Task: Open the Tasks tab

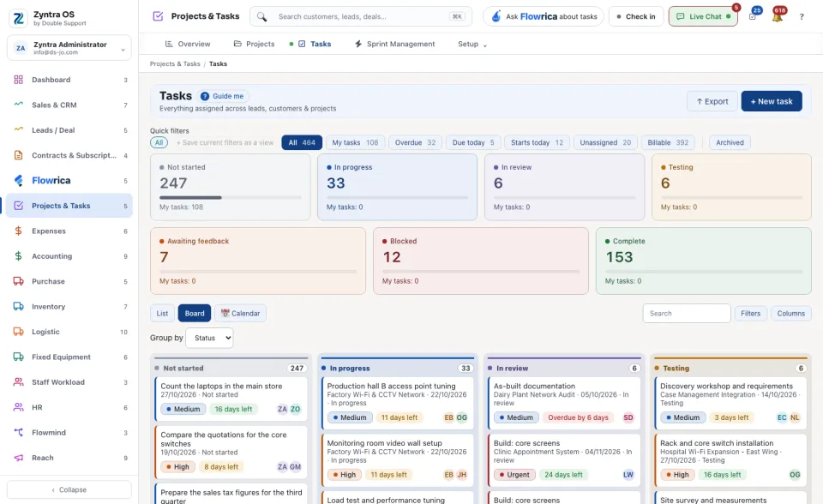Action: tap(315, 44)
